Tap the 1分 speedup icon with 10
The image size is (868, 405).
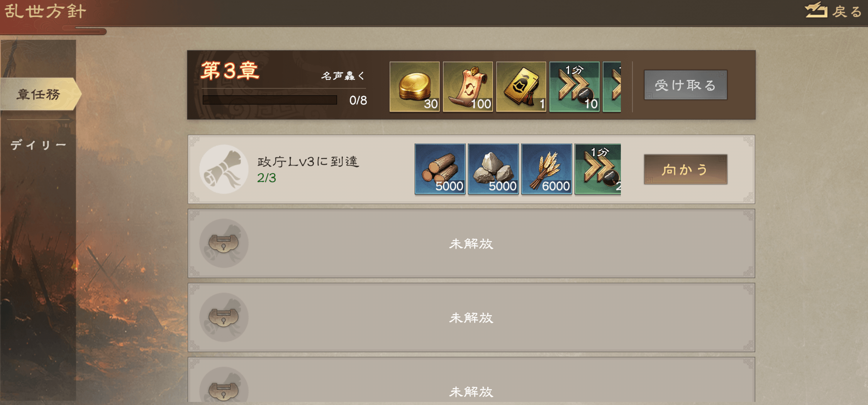574,87
